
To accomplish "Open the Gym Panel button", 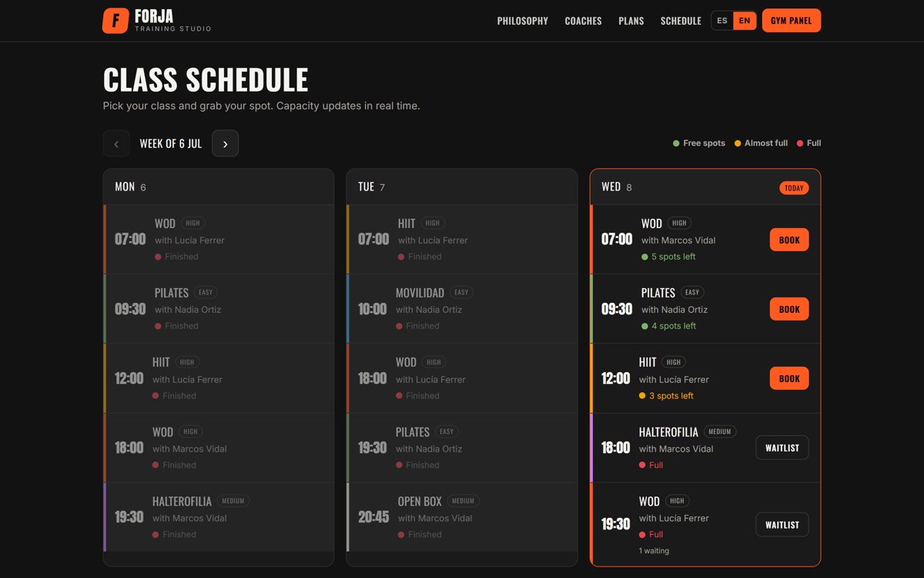I will coord(792,21).
